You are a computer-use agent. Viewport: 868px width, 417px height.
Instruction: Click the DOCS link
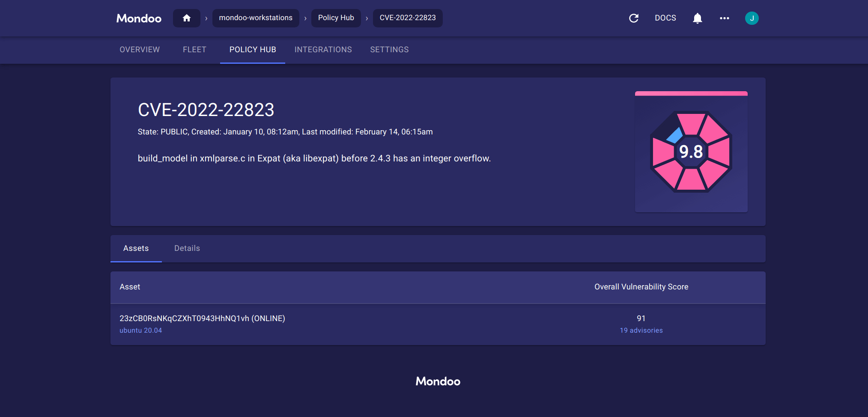[665, 18]
